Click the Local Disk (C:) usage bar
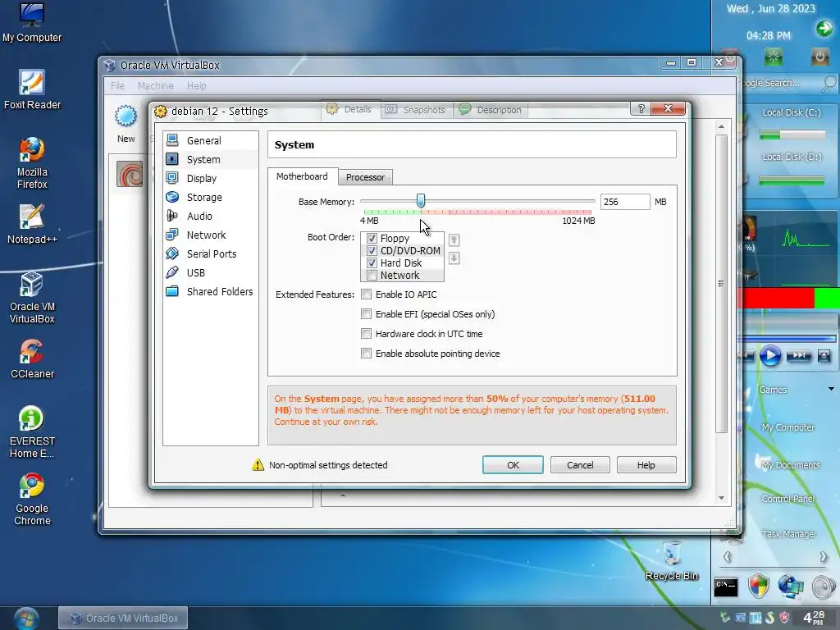The height and width of the screenshot is (630, 840). click(x=792, y=135)
